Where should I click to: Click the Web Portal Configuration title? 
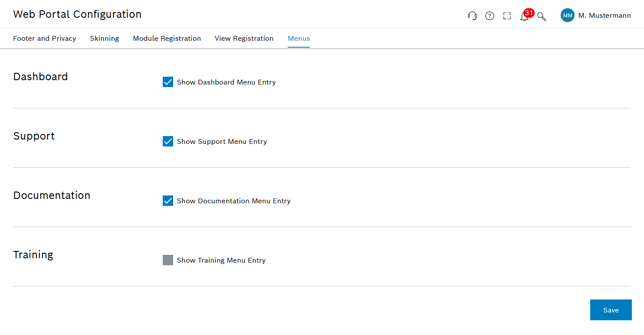pos(77,14)
